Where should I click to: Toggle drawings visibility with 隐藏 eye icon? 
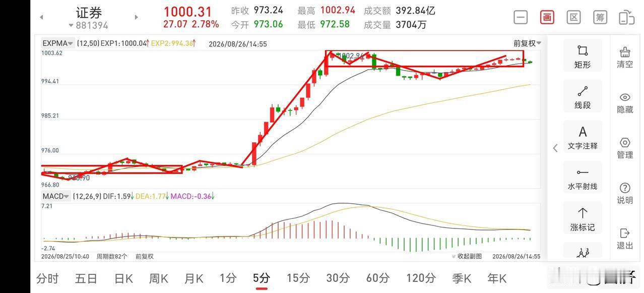click(625, 103)
